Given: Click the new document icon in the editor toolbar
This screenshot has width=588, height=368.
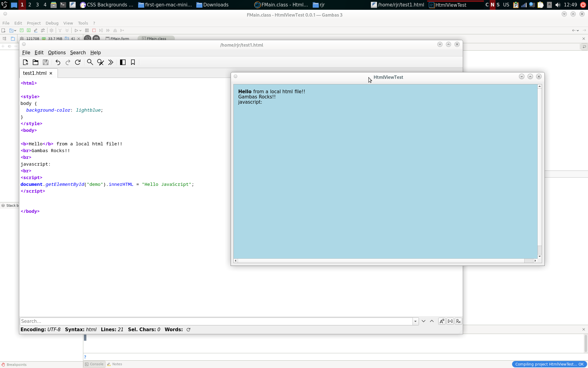Looking at the screenshot, I should coord(25,62).
